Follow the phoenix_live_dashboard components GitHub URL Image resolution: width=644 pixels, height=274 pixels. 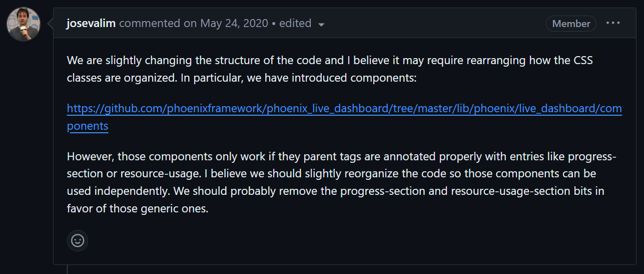tap(344, 109)
